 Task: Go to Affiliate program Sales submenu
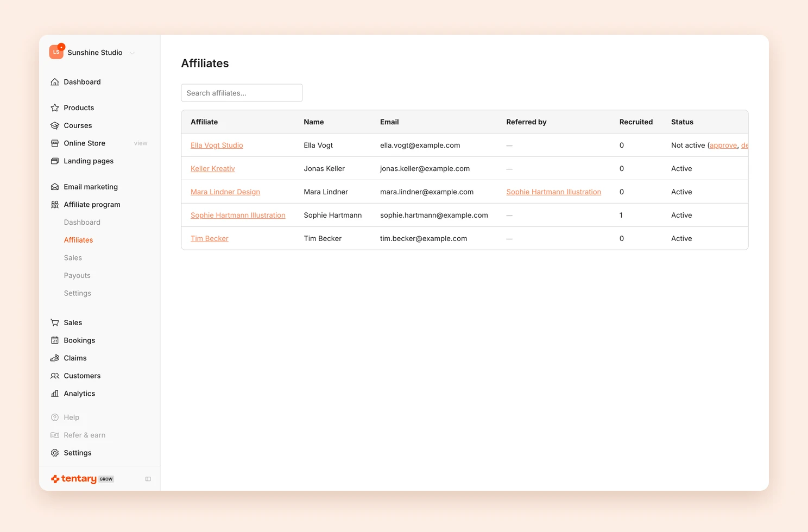73,258
